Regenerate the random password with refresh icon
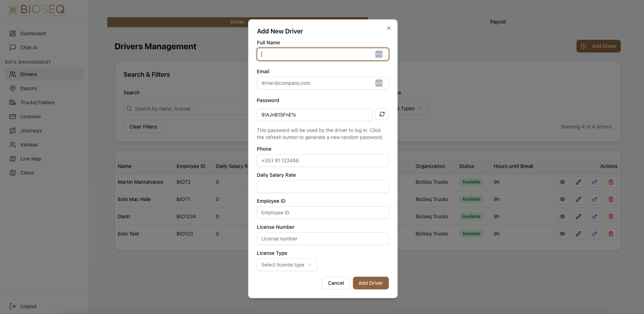 [382, 114]
